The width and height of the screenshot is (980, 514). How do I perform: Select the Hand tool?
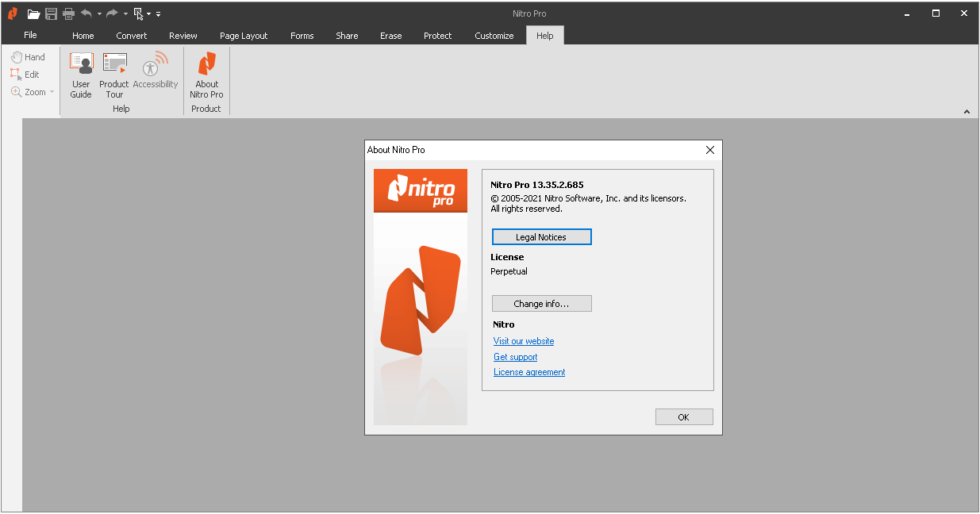pyautogui.click(x=28, y=57)
